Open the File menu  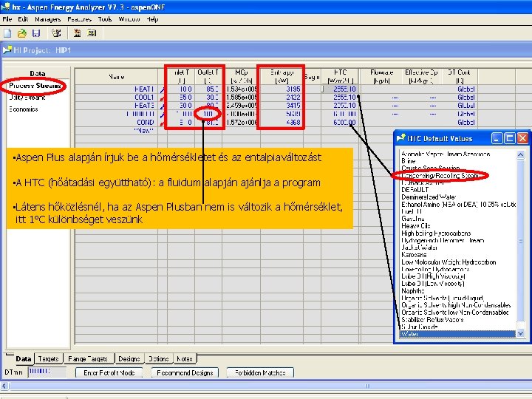point(7,19)
